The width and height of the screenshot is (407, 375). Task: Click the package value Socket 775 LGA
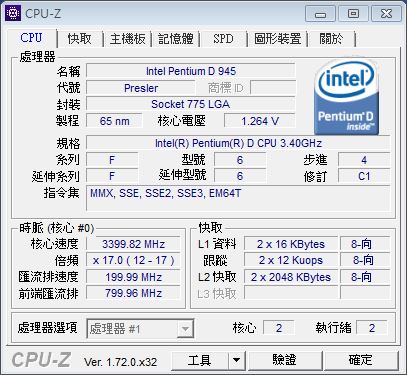click(191, 104)
